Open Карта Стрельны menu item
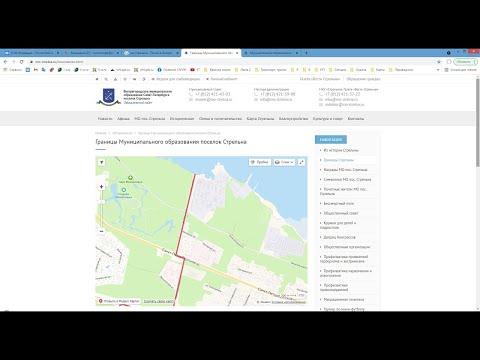Image resolution: width=480 pixels, height=360 pixels. 260,119
